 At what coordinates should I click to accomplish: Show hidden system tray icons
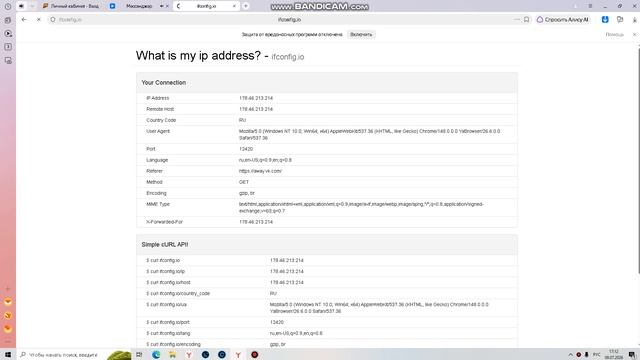click(x=571, y=355)
